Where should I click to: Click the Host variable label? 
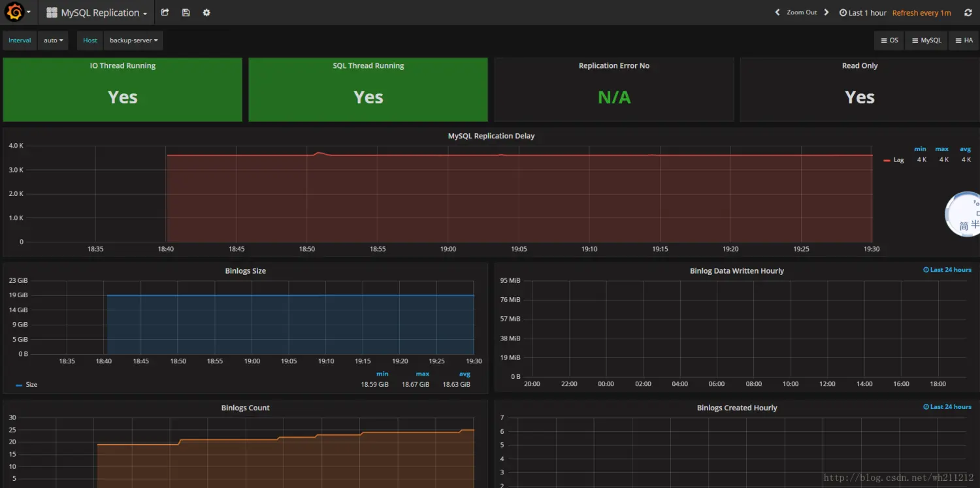point(90,41)
